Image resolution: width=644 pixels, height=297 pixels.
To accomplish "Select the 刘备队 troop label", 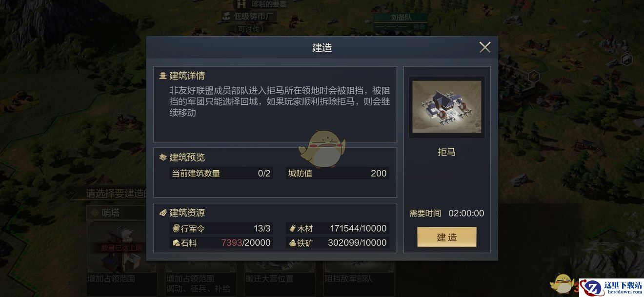I will (x=401, y=18).
